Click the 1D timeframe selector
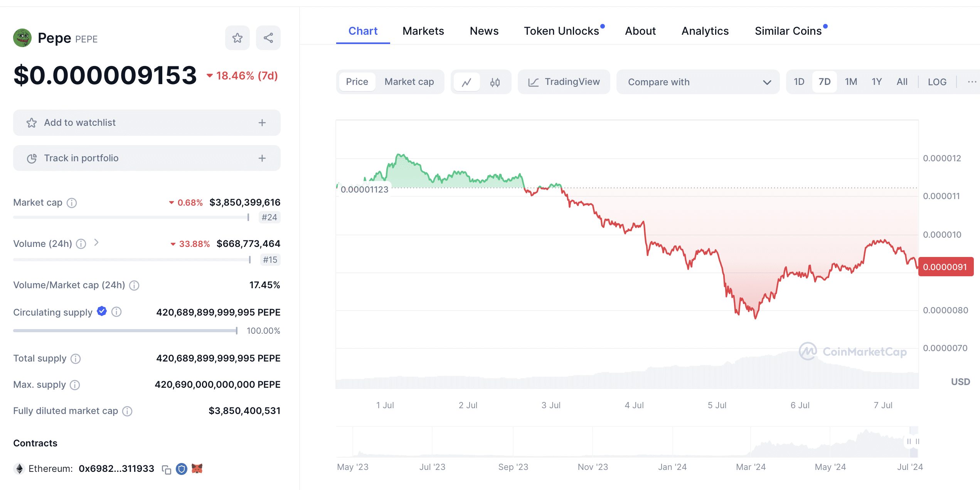This screenshot has width=980, height=490. coord(800,82)
